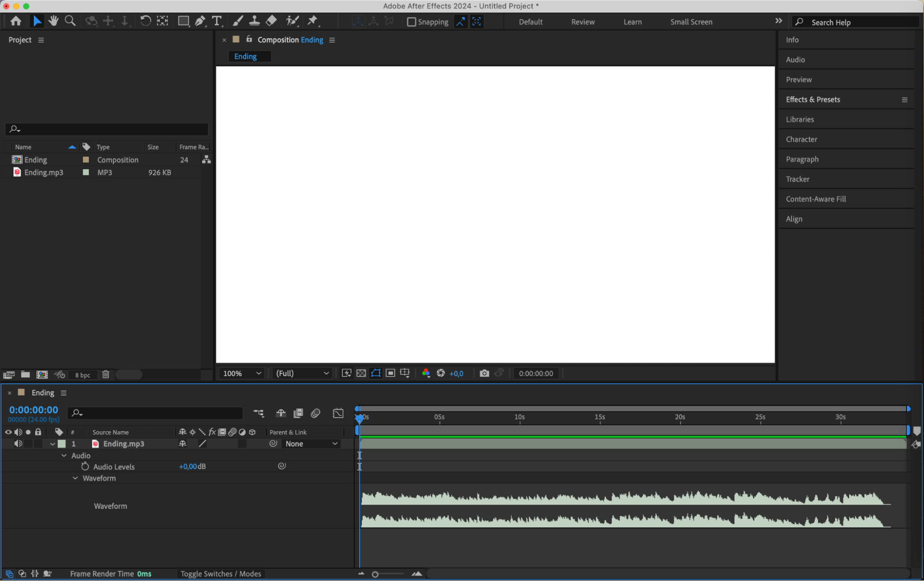Open the Effects & Presets panel

[813, 99]
